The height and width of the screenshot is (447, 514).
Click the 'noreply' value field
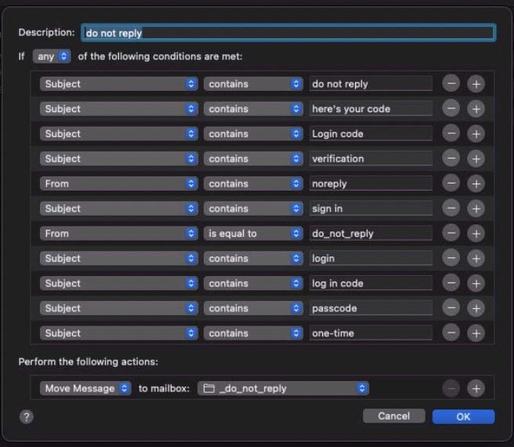click(371, 183)
